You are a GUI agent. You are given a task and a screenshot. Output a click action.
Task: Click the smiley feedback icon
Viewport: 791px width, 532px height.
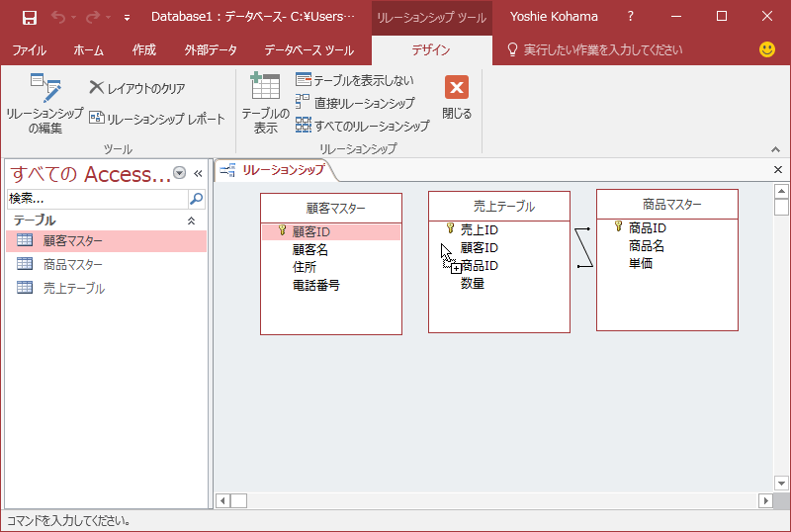pos(767,49)
